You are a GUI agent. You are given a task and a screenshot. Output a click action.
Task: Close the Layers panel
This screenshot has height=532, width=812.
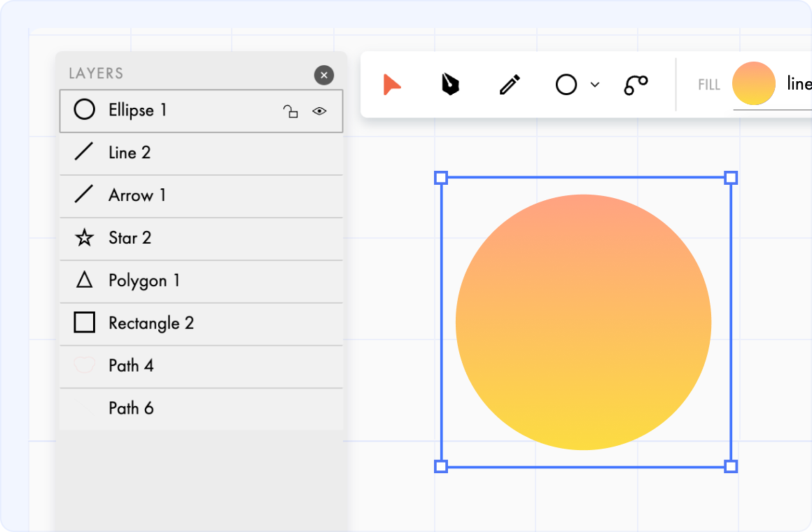click(323, 75)
